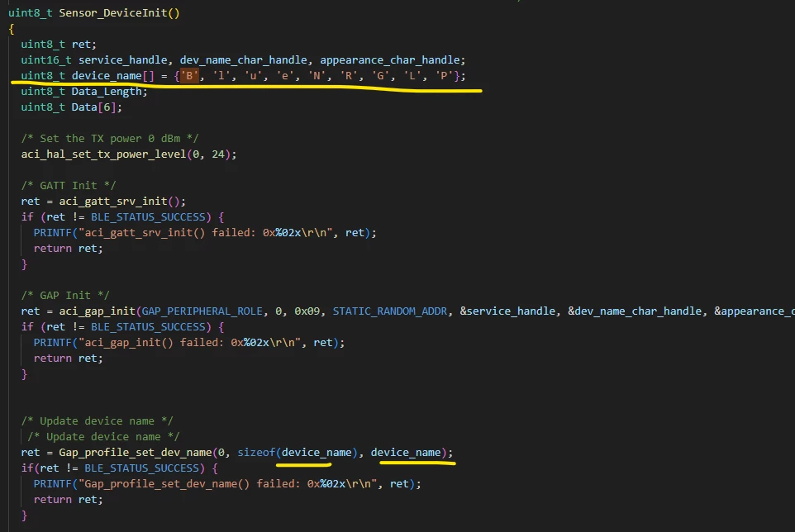
Task: Click the Gap_profile_set_dev_name function call
Action: (135, 453)
